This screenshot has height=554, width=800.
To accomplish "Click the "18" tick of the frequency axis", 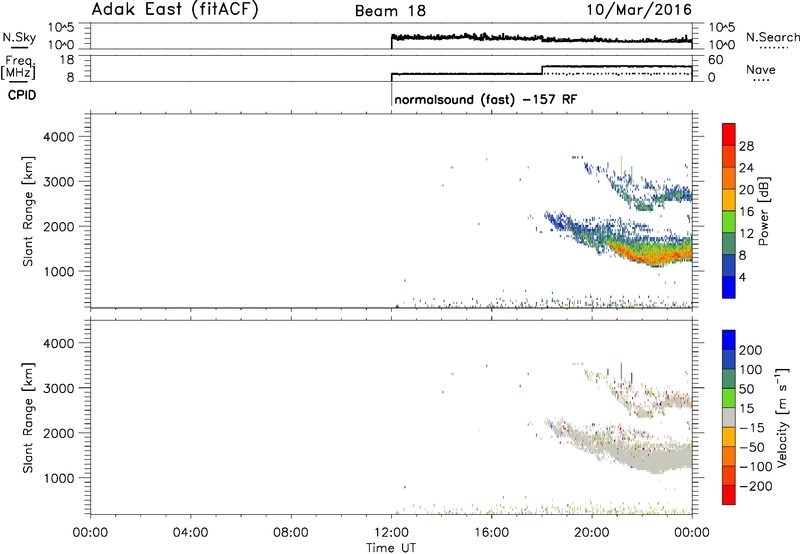I will tap(67, 60).
